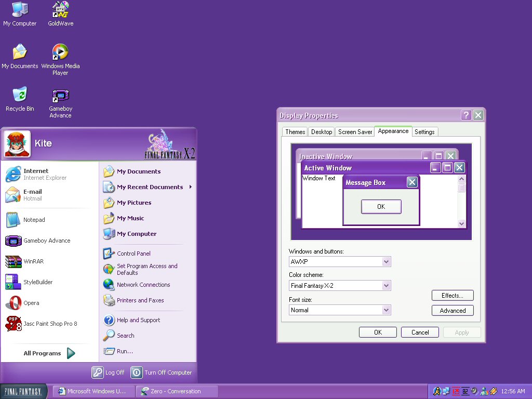This screenshot has height=399, width=532.
Task: Click the Advanced button
Action: (x=452, y=311)
